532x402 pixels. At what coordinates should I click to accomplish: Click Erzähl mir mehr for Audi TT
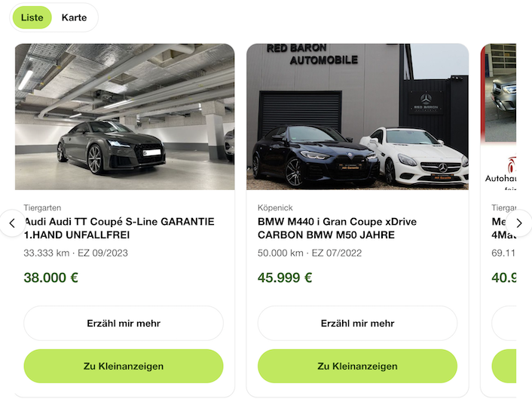point(124,324)
